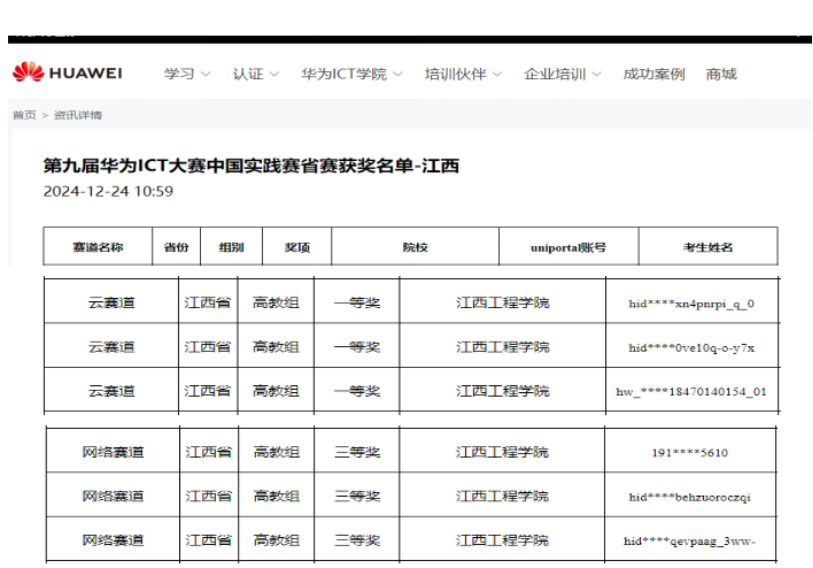Click 网络赛道 in the qevpaag row
Image resolution: width=813 pixels, height=568 pixels.
pos(113,540)
